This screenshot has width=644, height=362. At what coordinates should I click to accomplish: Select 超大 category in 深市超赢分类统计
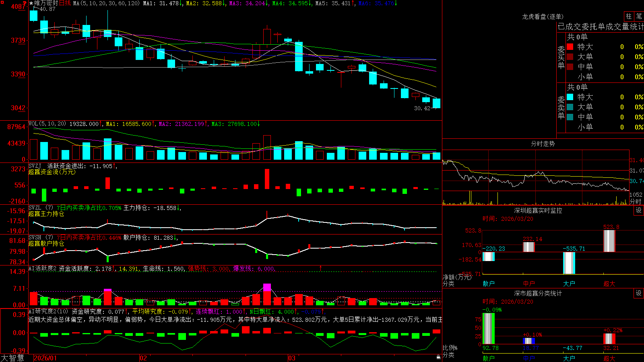[609, 358]
